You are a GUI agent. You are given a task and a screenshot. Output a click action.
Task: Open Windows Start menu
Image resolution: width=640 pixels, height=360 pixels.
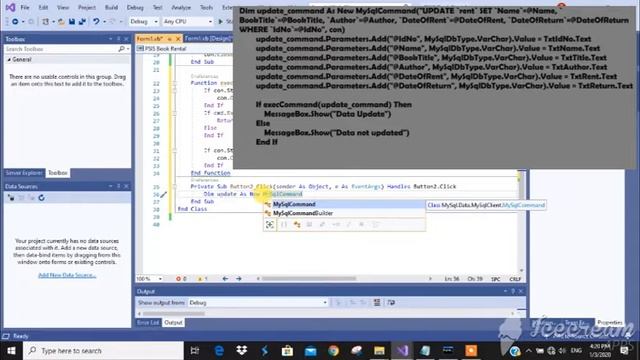11,351
